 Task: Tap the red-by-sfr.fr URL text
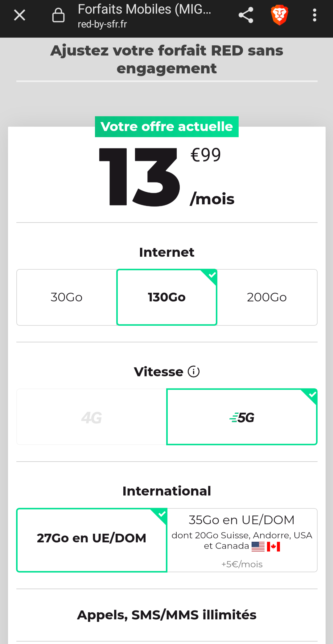click(x=102, y=24)
